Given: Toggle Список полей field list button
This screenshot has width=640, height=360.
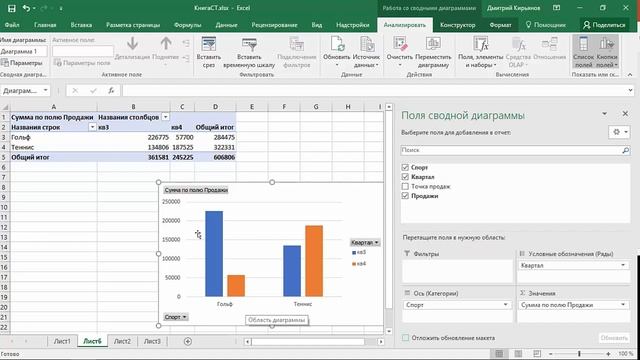Looking at the screenshot, I should (583, 51).
